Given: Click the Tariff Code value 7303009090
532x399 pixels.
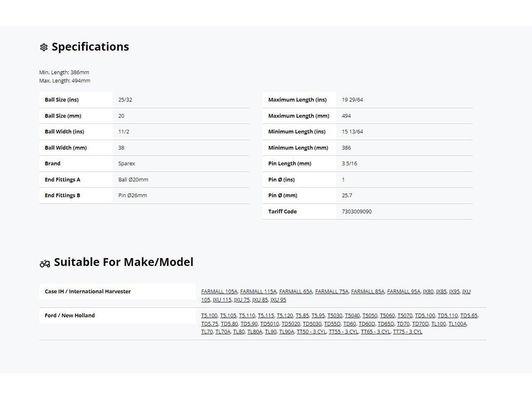Looking at the screenshot, I should pos(357,212).
